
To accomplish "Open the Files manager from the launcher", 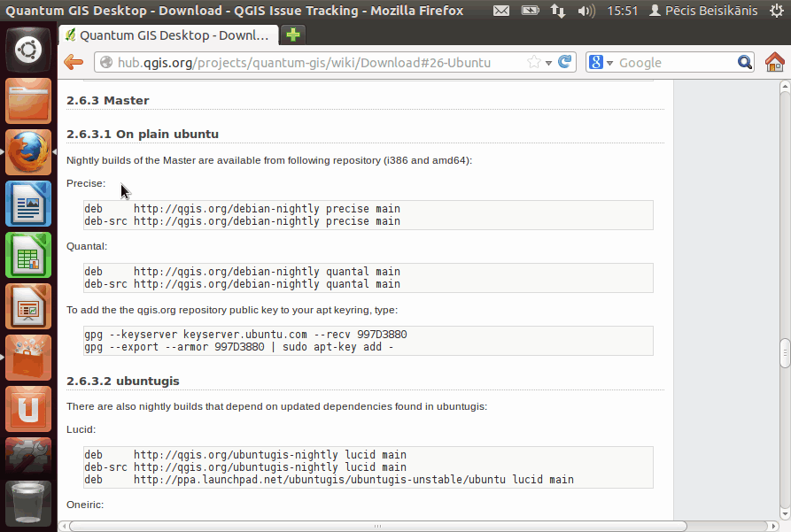I will click(x=28, y=101).
